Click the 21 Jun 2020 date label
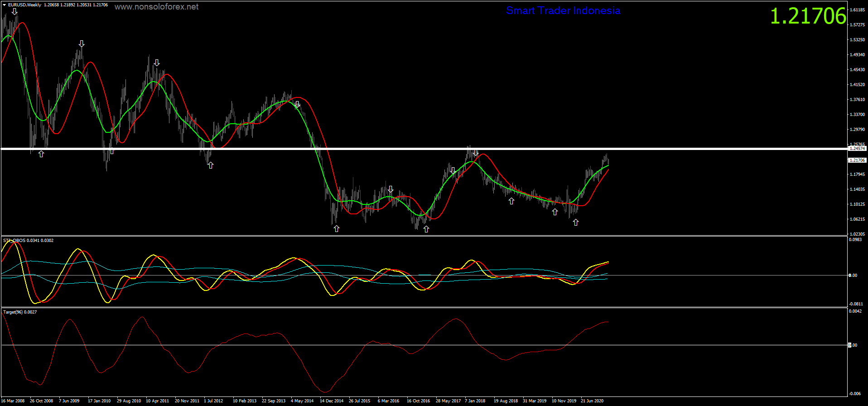 pyautogui.click(x=592, y=401)
